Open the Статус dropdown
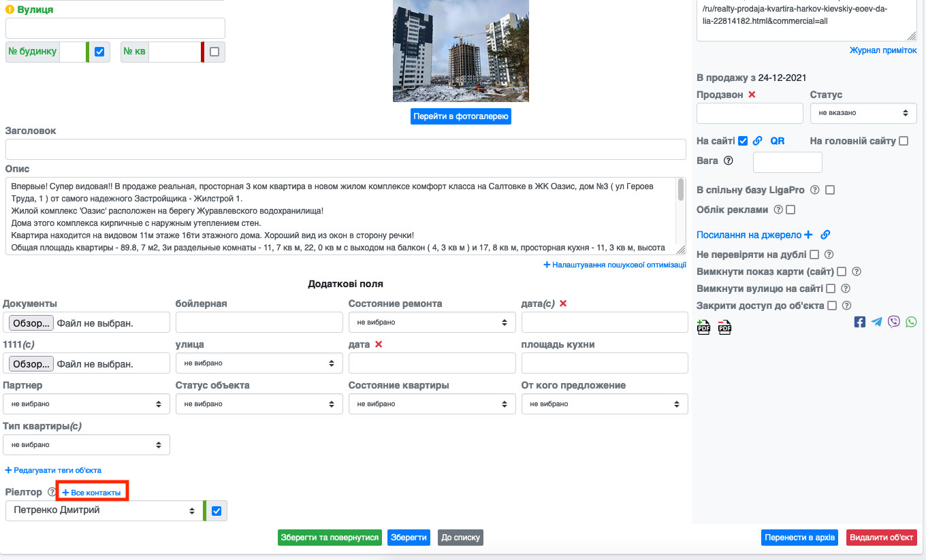 [863, 113]
